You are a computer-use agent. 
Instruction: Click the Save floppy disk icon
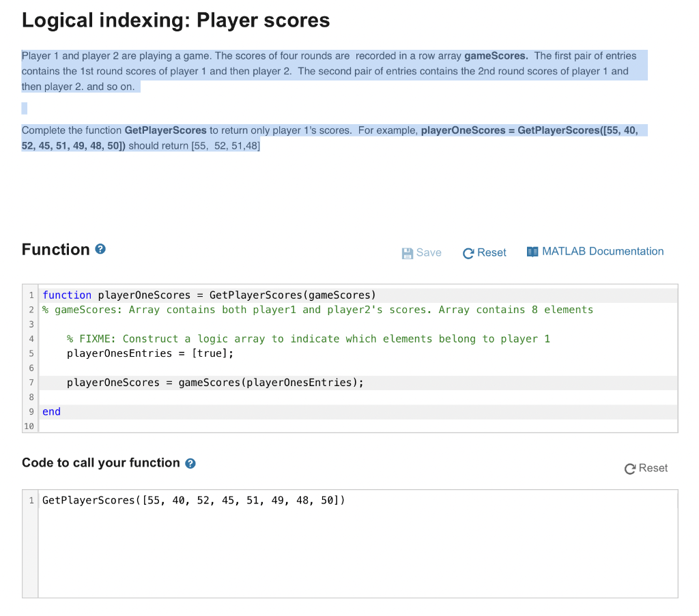(407, 253)
